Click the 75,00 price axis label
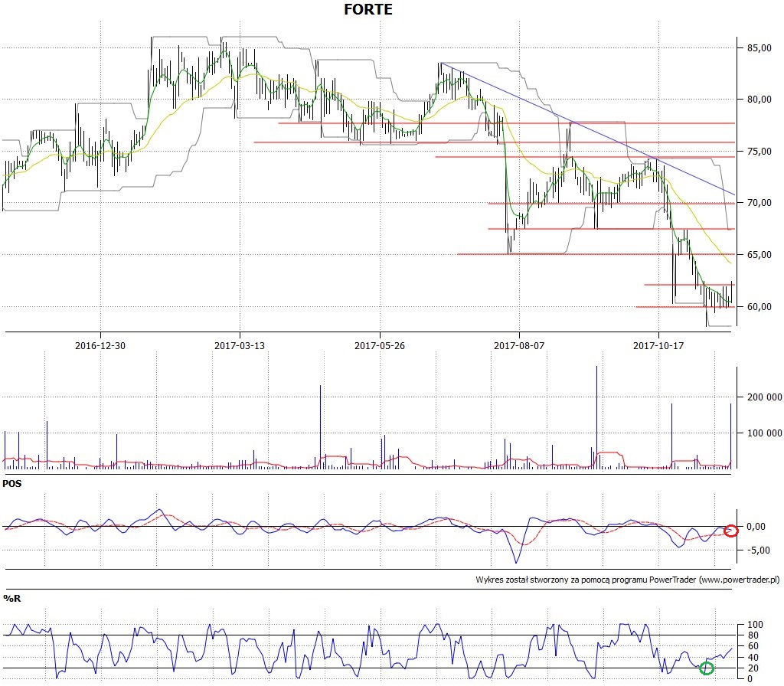Viewport: 784px width, 686px height. click(759, 152)
